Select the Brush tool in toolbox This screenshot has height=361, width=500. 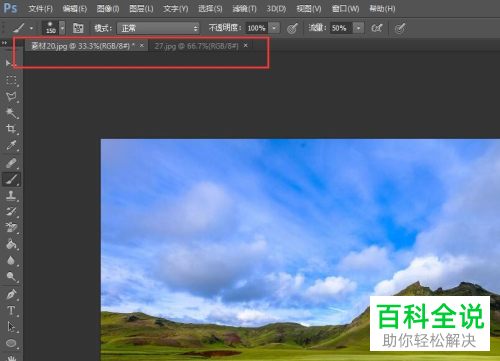[11, 179]
